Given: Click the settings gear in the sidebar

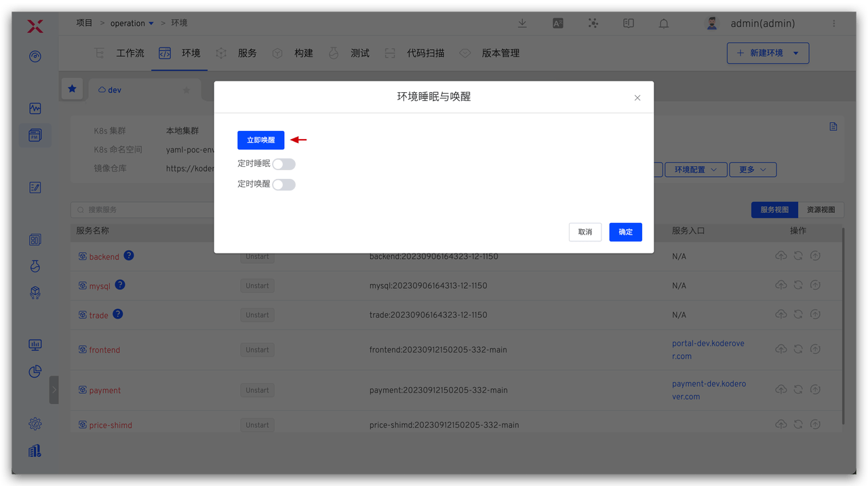Looking at the screenshot, I should click(x=35, y=424).
